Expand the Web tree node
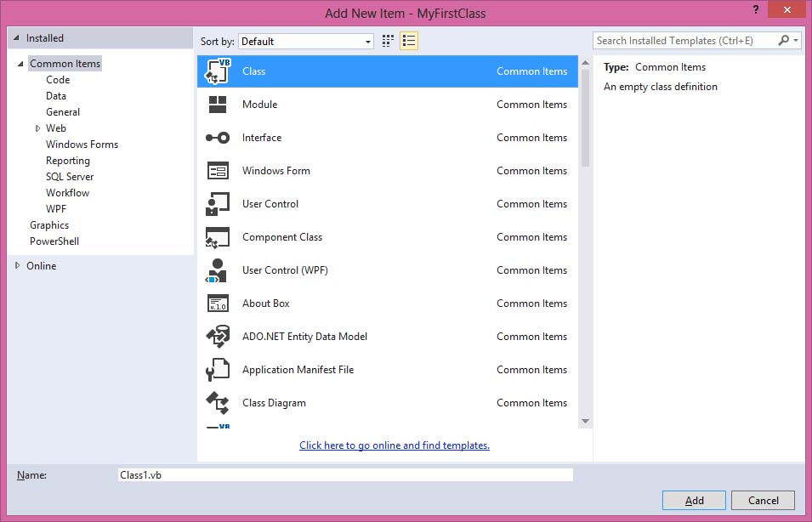 tap(37, 128)
